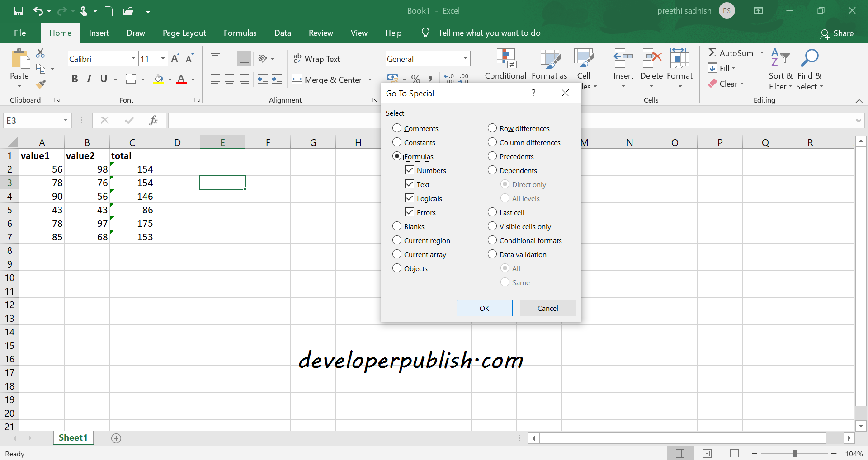The height and width of the screenshot is (460, 868).
Task: Select the Blanks radio button
Action: point(397,226)
